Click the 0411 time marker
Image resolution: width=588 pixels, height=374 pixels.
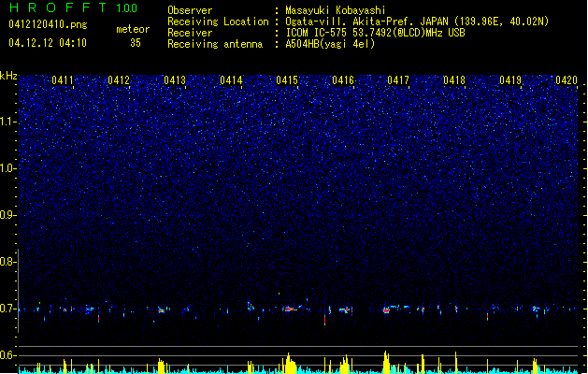63,80
